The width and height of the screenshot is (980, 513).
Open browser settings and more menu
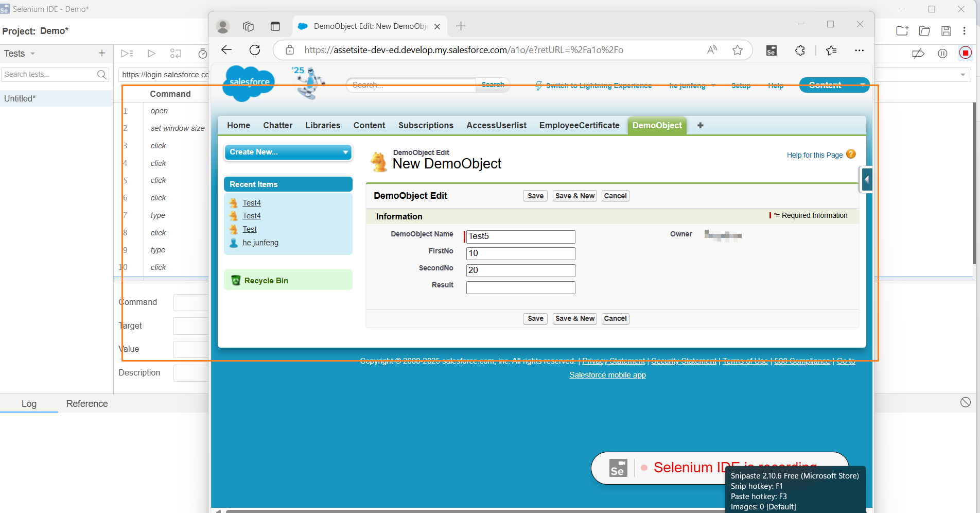859,50
